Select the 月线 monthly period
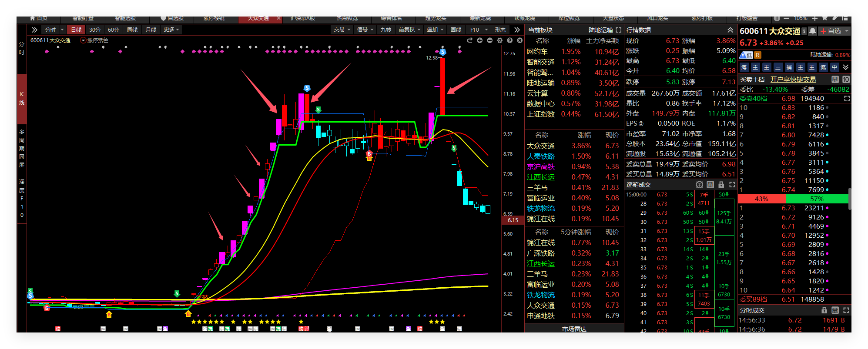The image size is (868, 349). (x=151, y=30)
